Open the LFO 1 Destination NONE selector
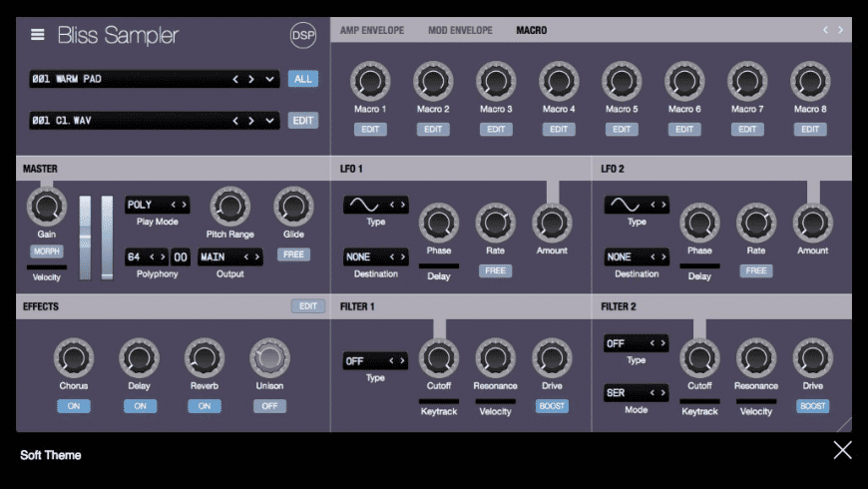The width and height of the screenshot is (868, 489). 375,256
